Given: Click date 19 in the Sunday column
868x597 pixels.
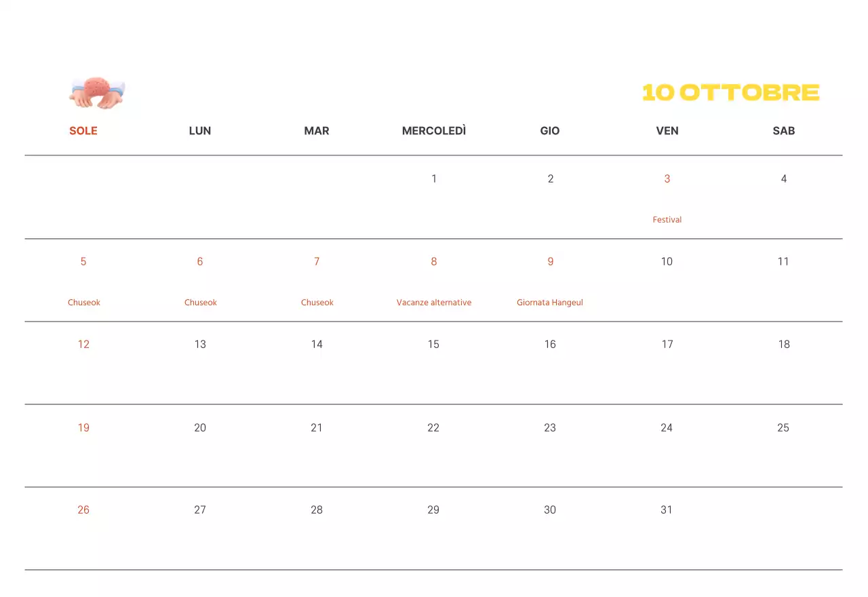Looking at the screenshot, I should pyautogui.click(x=83, y=428).
